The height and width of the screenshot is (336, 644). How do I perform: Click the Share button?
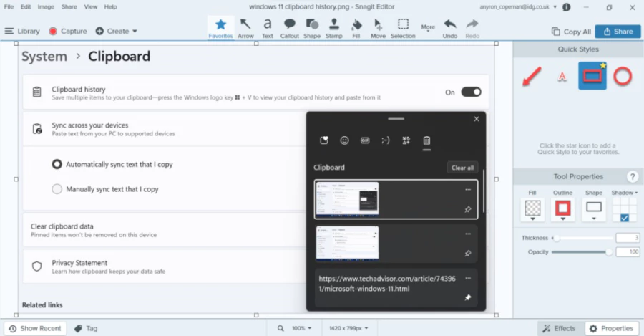(618, 32)
